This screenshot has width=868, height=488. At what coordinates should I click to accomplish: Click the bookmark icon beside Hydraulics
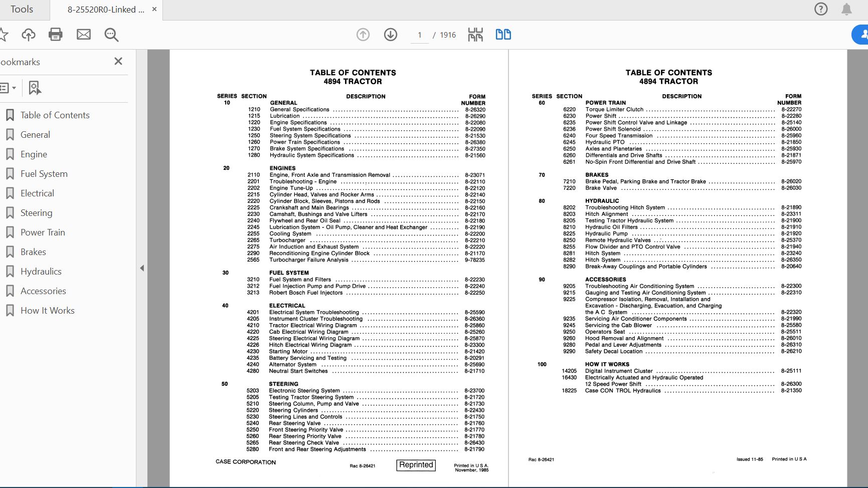[x=10, y=272]
